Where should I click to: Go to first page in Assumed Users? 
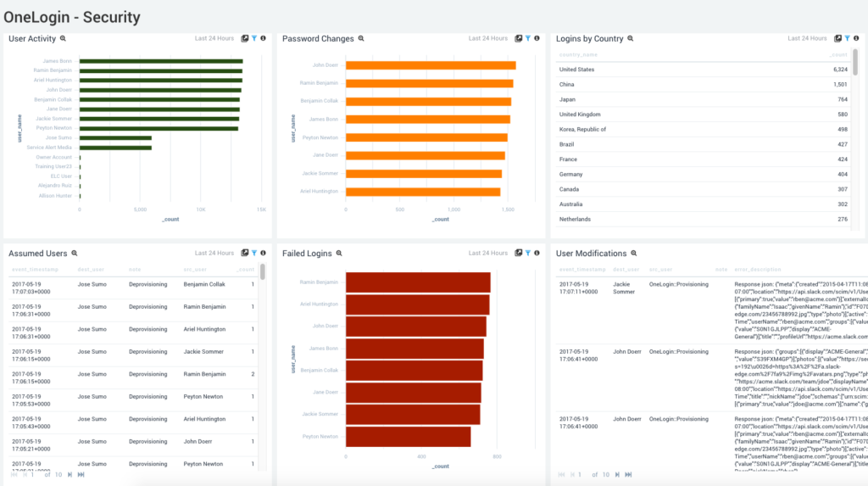pyautogui.click(x=14, y=474)
